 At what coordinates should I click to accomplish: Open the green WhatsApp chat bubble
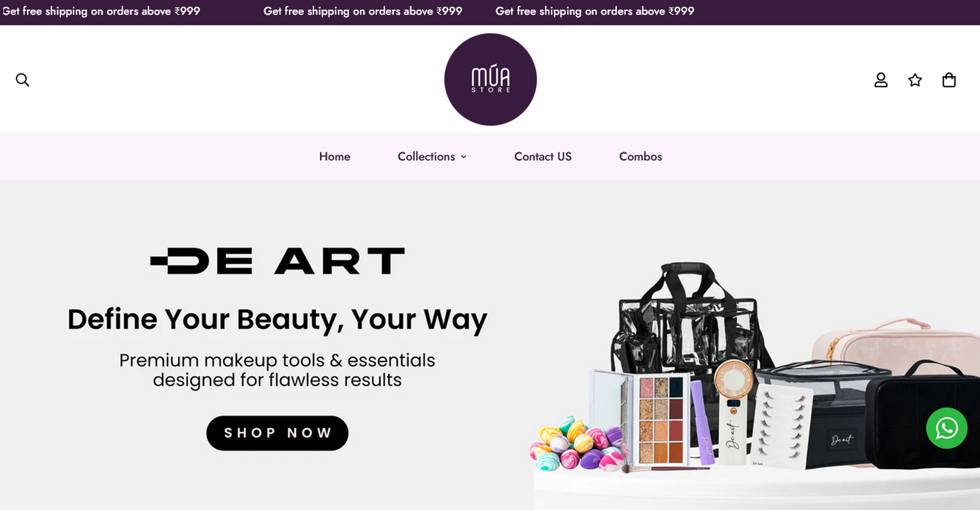click(x=947, y=428)
